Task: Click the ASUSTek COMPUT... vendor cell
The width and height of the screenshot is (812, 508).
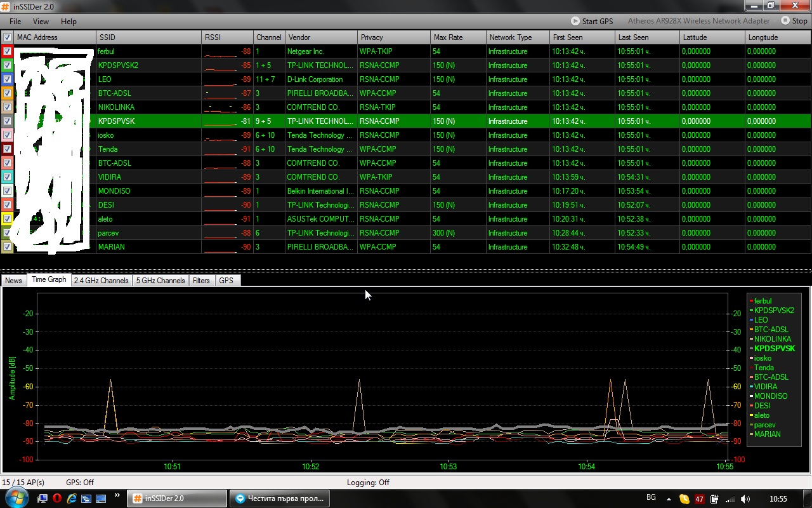Action: tap(320, 219)
